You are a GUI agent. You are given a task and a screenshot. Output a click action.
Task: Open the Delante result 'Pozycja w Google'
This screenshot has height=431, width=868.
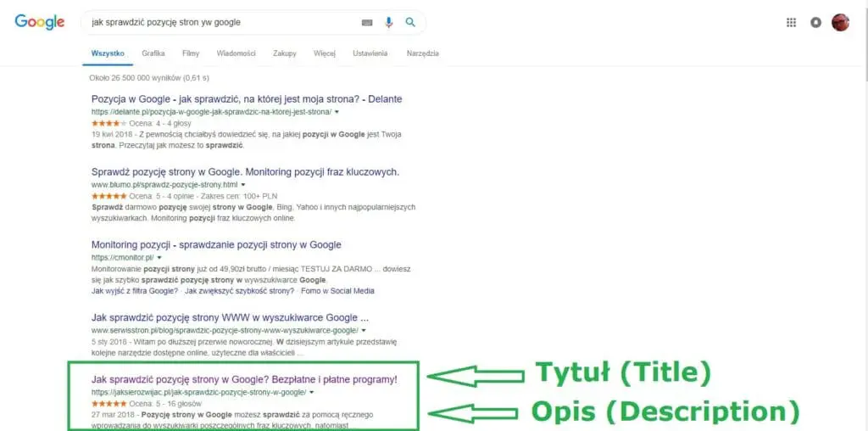point(247,100)
